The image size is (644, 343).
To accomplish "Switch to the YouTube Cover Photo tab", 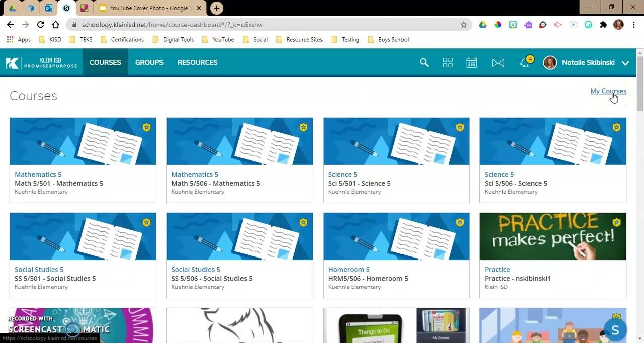I will click(x=146, y=8).
